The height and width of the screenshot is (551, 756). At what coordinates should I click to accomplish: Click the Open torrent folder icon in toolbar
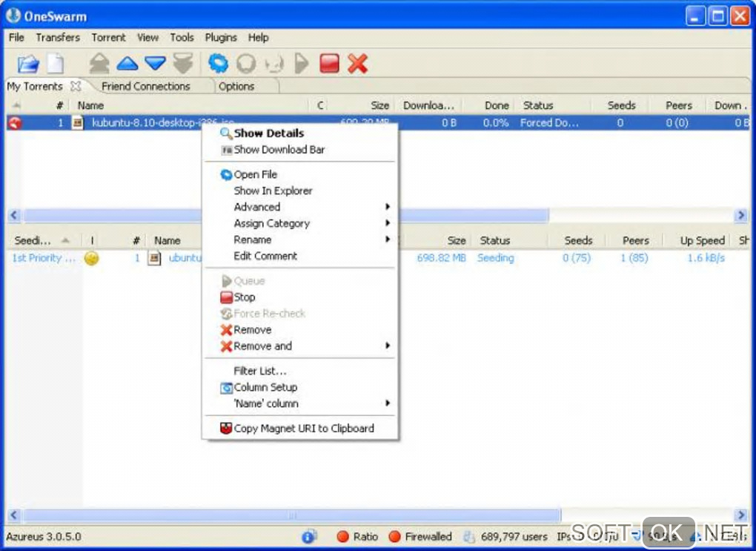tap(28, 64)
